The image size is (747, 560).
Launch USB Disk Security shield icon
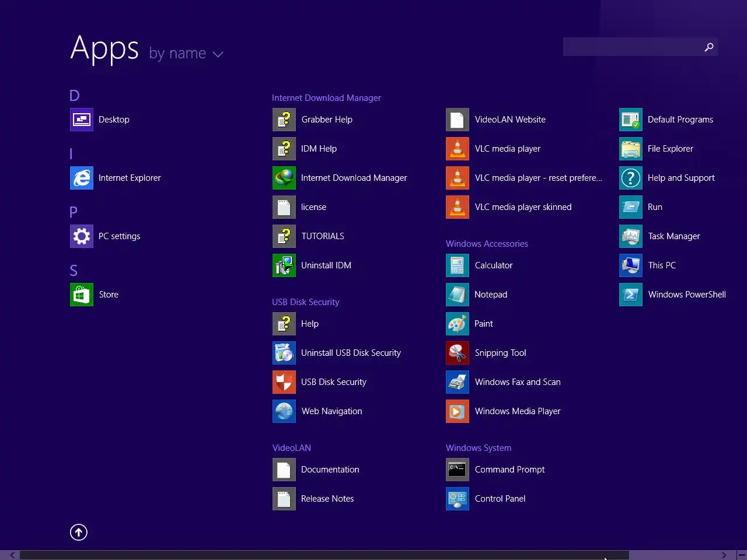pos(284,382)
